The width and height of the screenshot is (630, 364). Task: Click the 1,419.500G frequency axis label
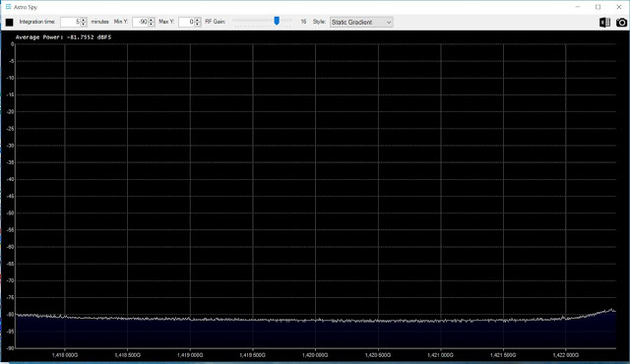[x=252, y=355]
